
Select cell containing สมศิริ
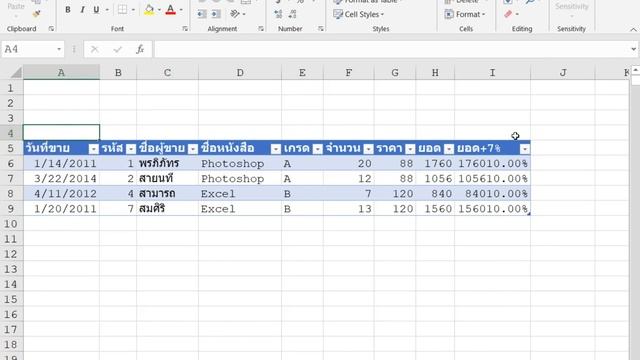click(167, 209)
